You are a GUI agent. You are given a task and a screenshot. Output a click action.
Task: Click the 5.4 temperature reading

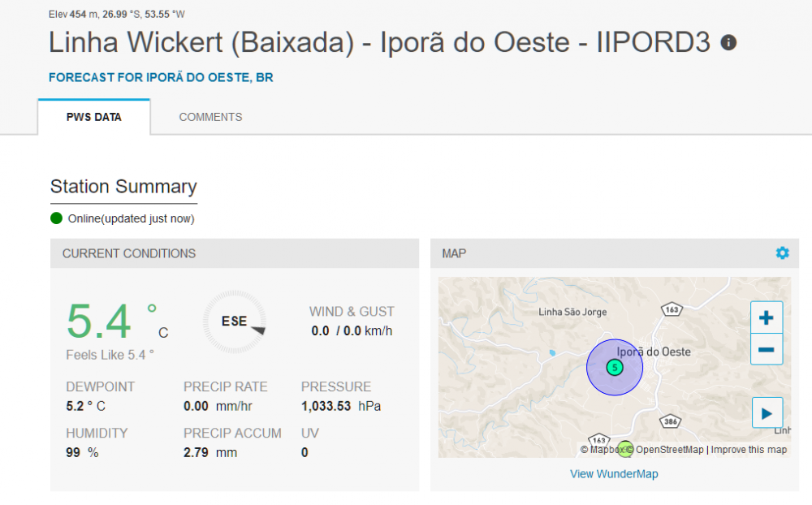[98, 322]
